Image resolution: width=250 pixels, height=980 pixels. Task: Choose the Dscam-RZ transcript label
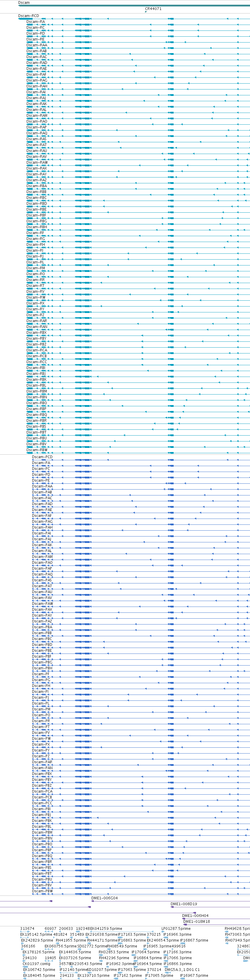point(36,315)
